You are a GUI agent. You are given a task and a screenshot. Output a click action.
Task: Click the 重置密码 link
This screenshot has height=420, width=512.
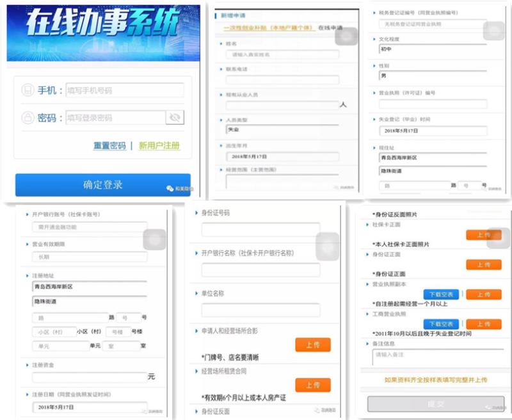[109, 145]
